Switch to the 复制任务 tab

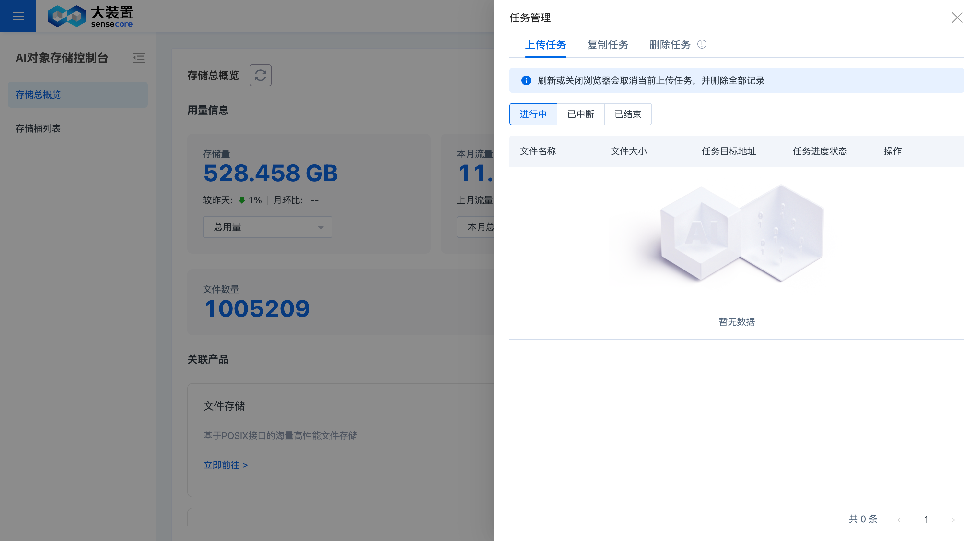608,45
